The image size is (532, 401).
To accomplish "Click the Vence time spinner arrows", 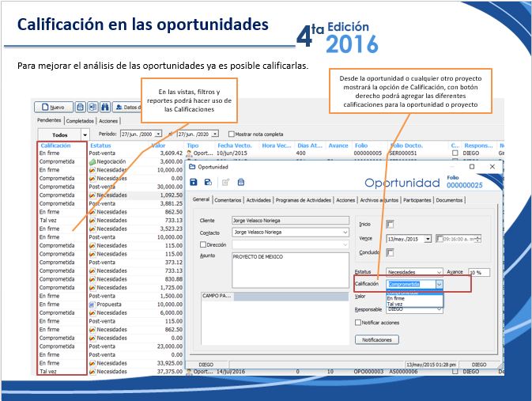I will click(477, 239).
